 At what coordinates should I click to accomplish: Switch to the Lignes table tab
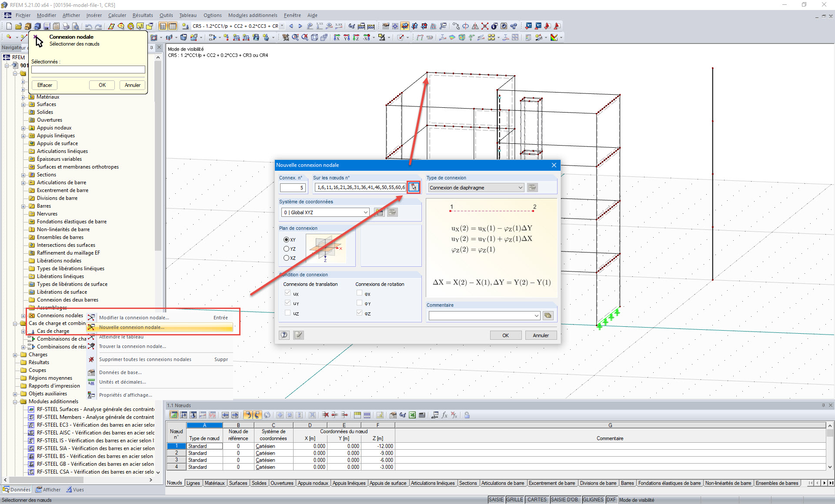click(x=193, y=483)
